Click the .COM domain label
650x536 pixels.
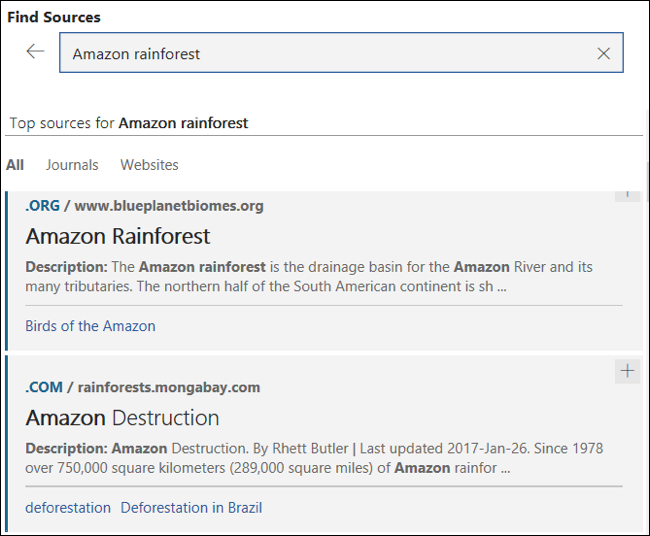(x=44, y=387)
